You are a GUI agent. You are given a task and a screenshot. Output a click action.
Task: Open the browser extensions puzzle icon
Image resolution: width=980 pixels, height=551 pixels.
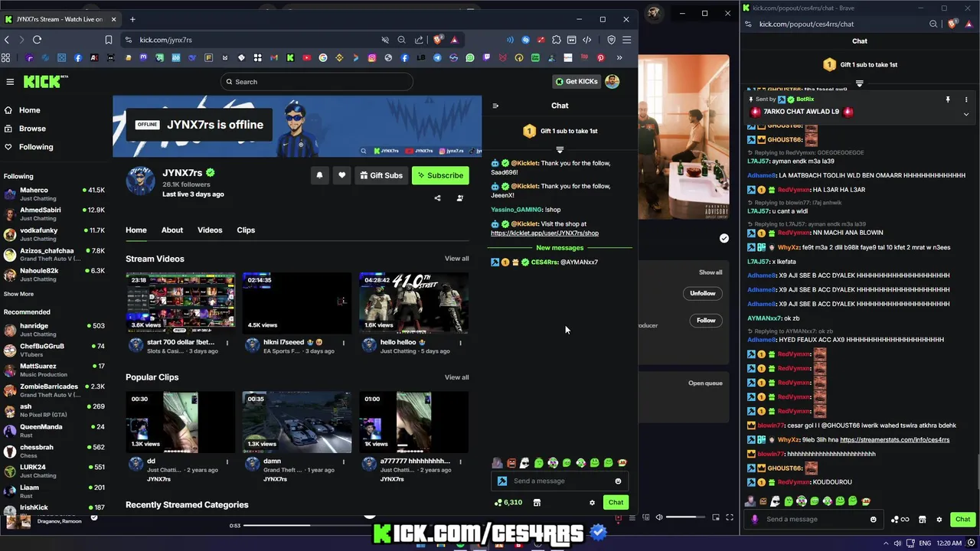[x=557, y=40]
